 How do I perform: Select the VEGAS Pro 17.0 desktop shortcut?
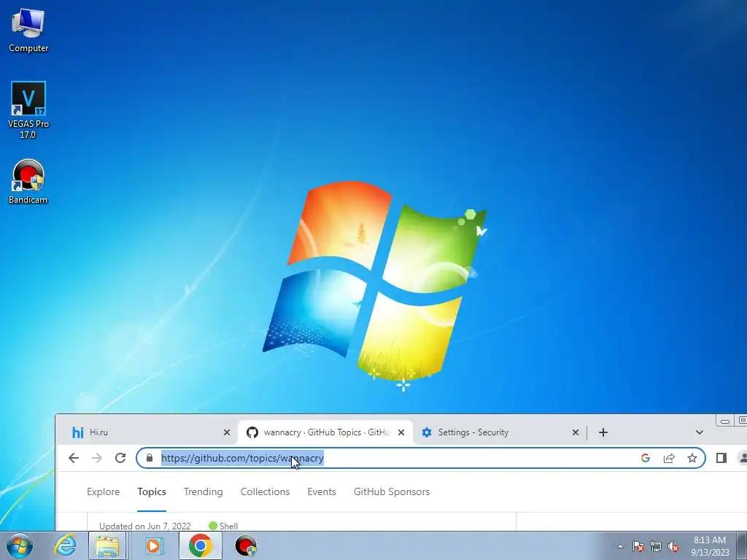click(x=28, y=109)
